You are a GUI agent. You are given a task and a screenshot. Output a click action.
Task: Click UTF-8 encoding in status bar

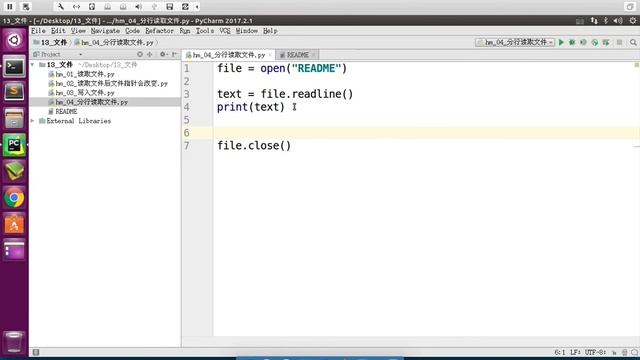pyautogui.click(x=595, y=352)
